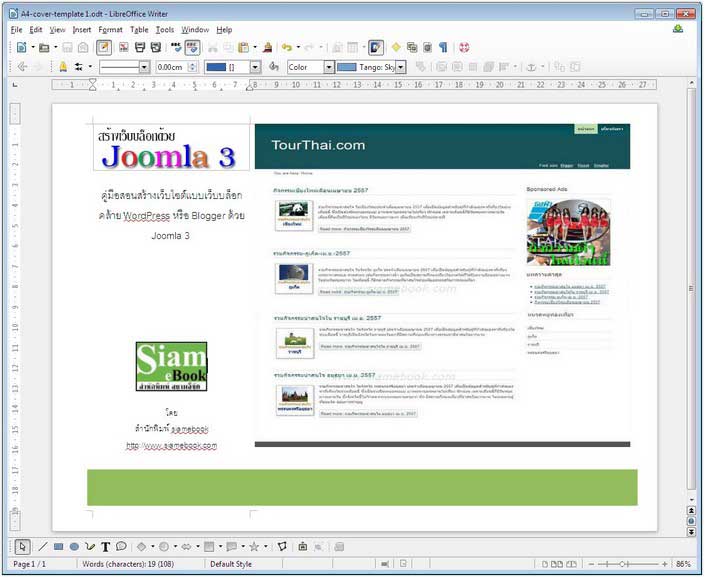Click the Area fill bucket icon
This screenshot has height=578, width=705.
[274, 67]
